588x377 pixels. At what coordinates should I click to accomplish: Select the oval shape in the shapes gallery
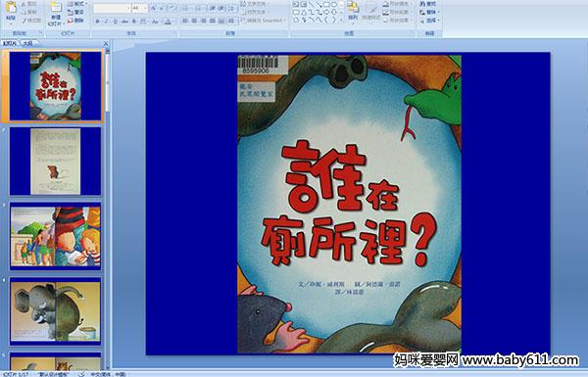(x=334, y=5)
